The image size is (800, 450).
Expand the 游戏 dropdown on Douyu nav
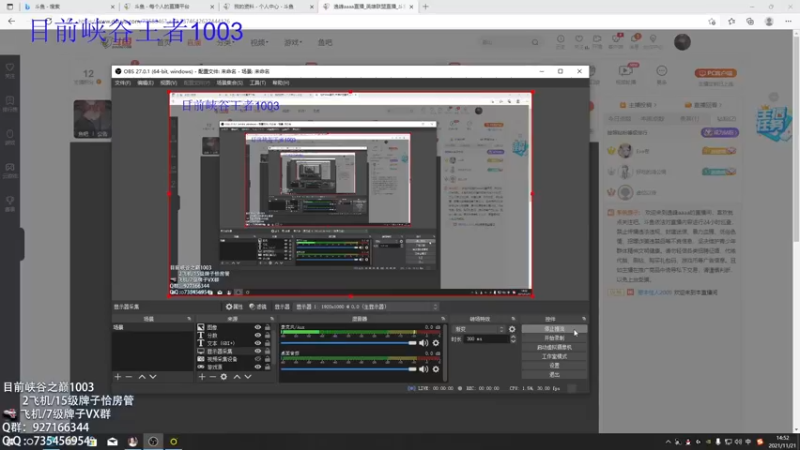tap(293, 42)
